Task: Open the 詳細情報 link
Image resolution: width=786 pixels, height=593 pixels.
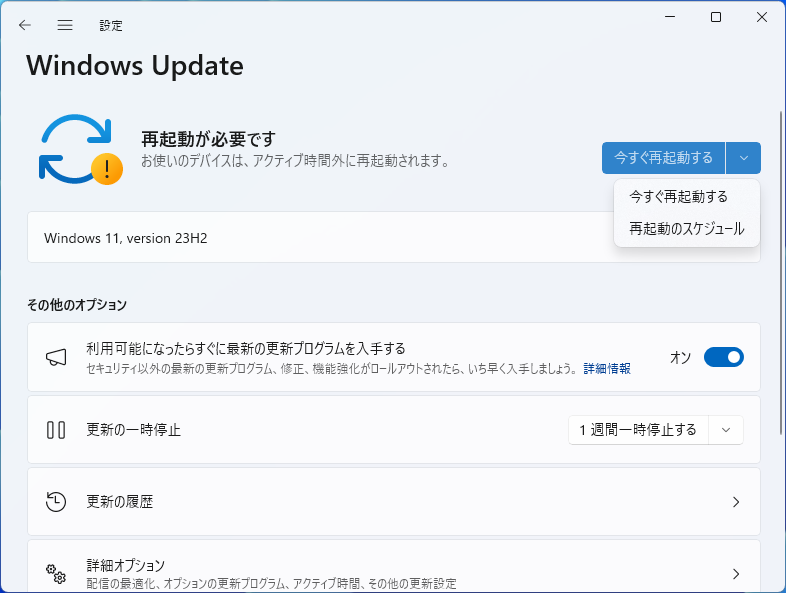Action: [607, 369]
